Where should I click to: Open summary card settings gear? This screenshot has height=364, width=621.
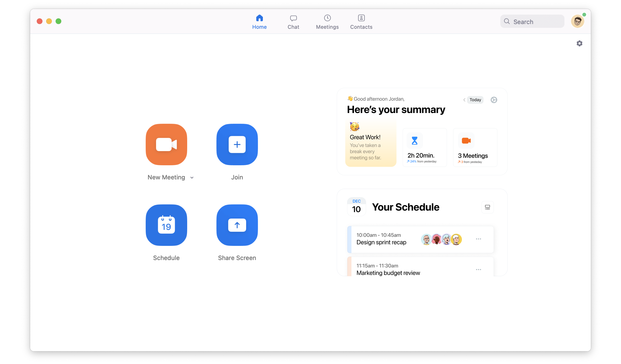[x=494, y=100]
